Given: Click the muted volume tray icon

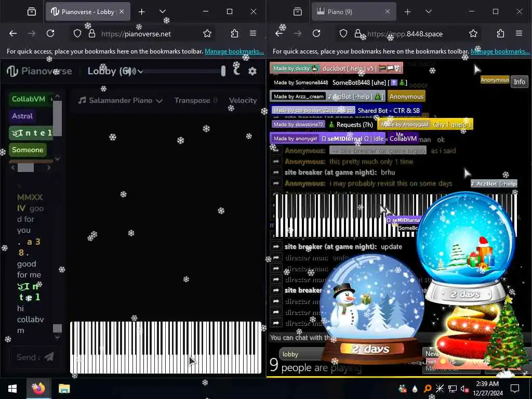Looking at the screenshot, I should point(464,389).
